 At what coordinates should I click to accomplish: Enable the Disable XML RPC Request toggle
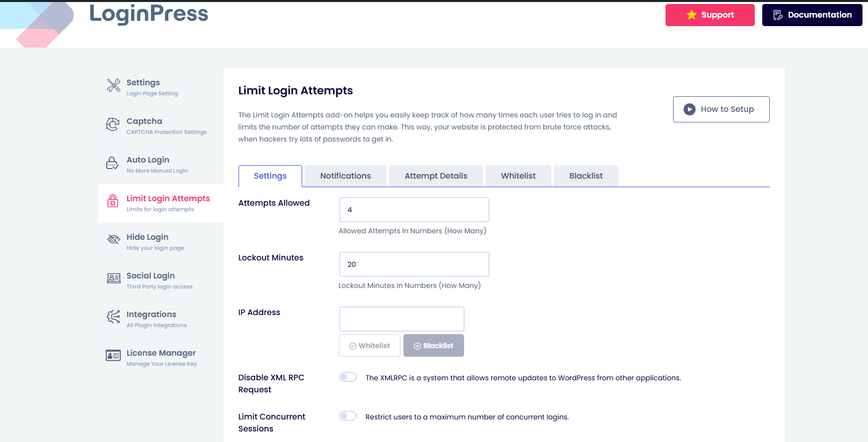[x=348, y=377]
